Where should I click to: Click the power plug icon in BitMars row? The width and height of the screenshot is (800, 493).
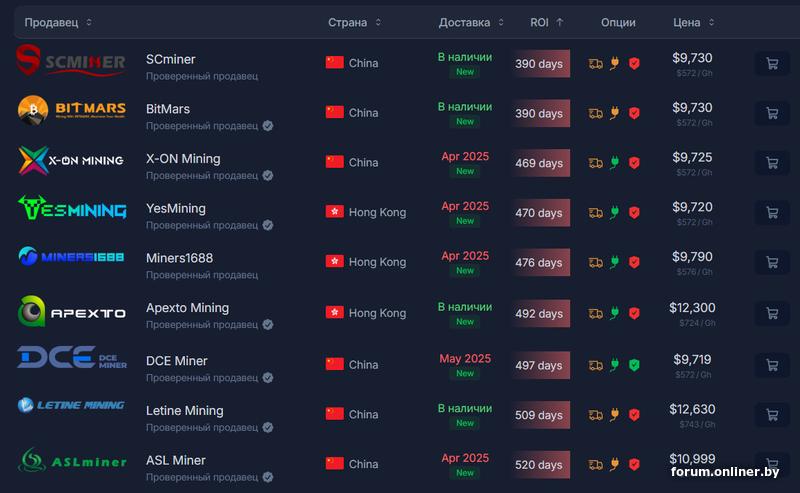[615, 113]
